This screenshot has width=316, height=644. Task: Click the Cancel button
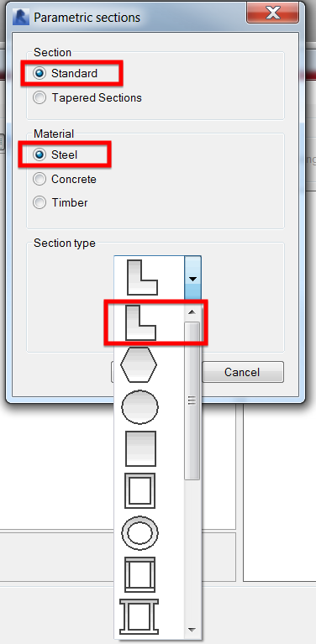pos(242,372)
